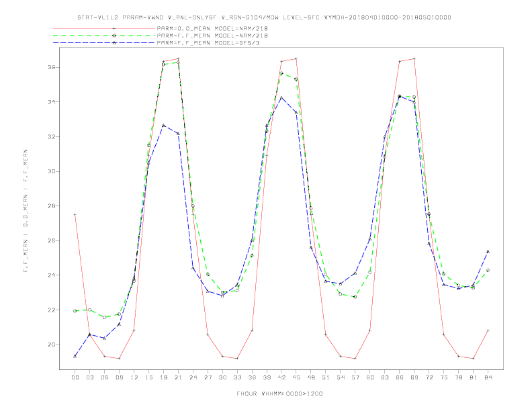Viewport: 532px width, 411px height.
Task: Click the x-axis forecast hour label 09
Action: point(119,377)
